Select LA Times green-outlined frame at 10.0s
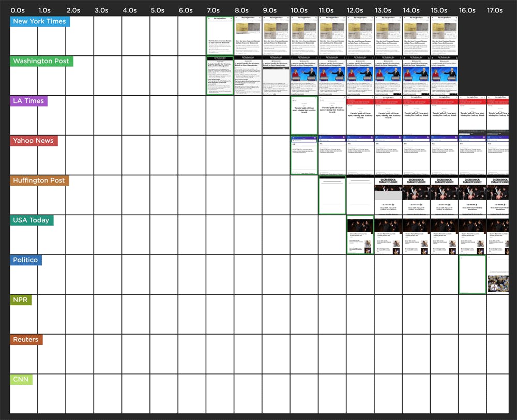Screen dimensions: 517x420 pyautogui.click(x=304, y=115)
